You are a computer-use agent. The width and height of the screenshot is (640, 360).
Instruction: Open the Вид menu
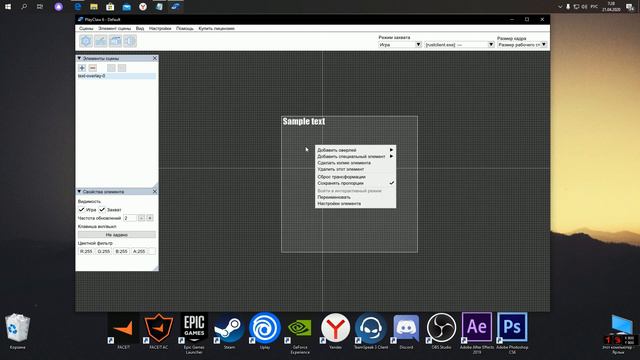[x=140, y=29]
